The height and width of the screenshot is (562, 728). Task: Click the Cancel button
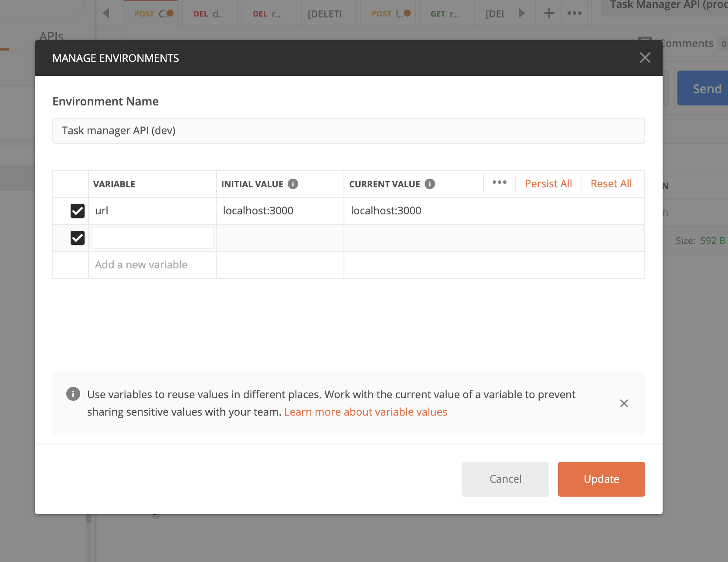click(506, 479)
